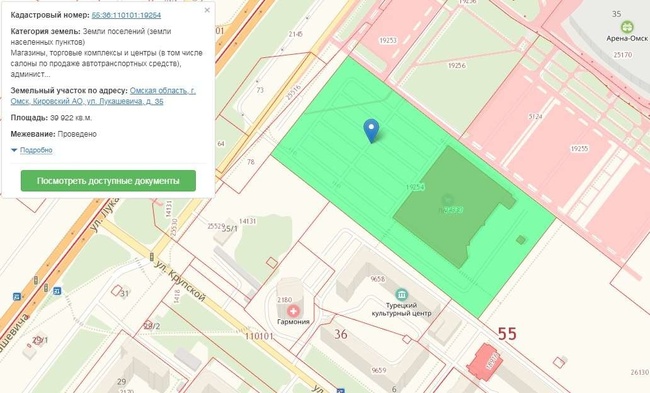Click the Площадь 39 922 кв.м. text
Image resolution: width=650 pixels, height=393 pixels.
click(x=51, y=118)
